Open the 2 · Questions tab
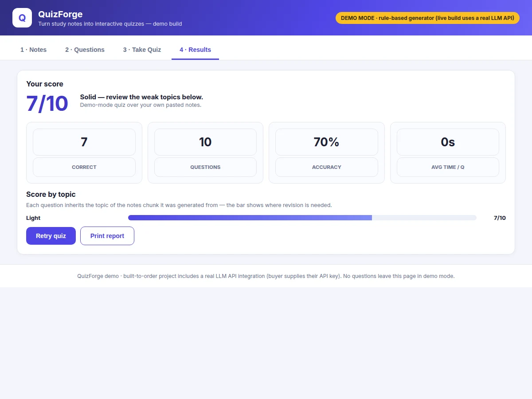 click(85, 50)
